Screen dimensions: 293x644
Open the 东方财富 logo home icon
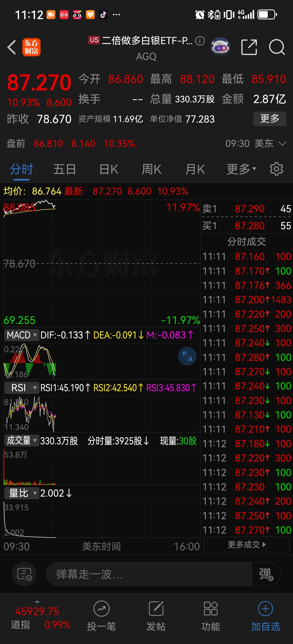tap(31, 47)
